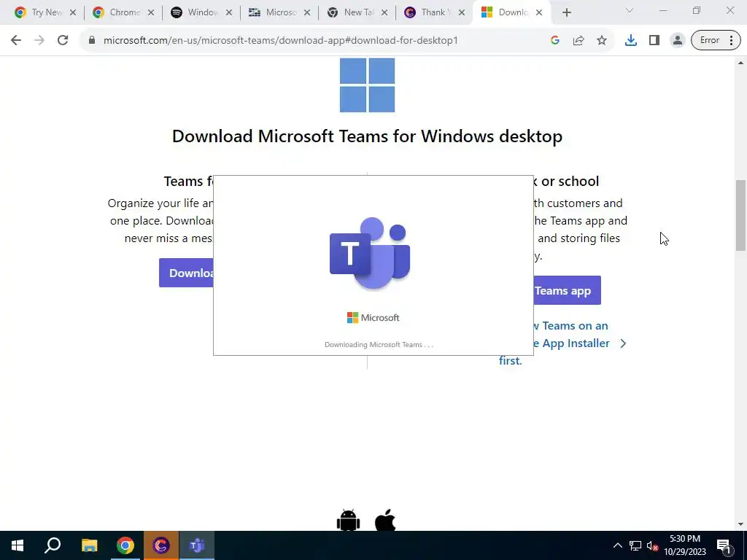The image size is (747, 560).
Task: Expand the tab search chevron
Action: 629,10
